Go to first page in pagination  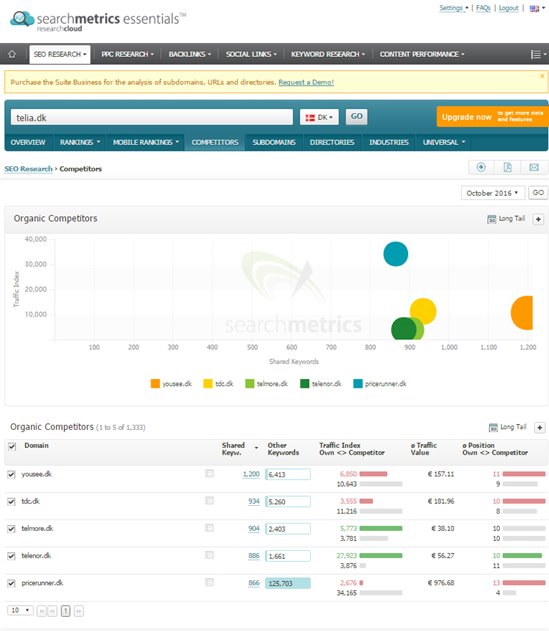(x=41, y=611)
